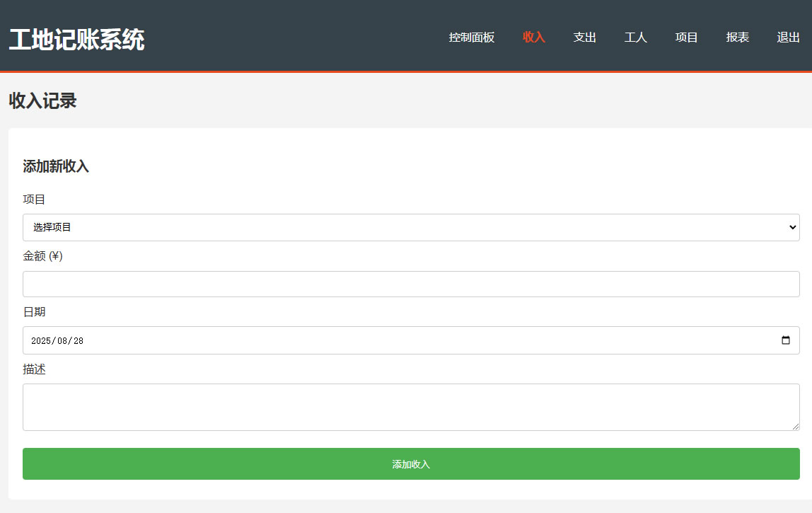Image resolution: width=812 pixels, height=513 pixels.
Task: Go to the 支出 page
Action: (x=585, y=38)
